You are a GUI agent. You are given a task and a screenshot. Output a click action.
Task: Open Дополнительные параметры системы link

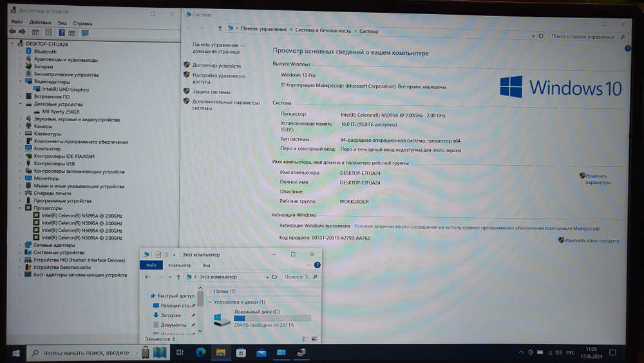226,105
